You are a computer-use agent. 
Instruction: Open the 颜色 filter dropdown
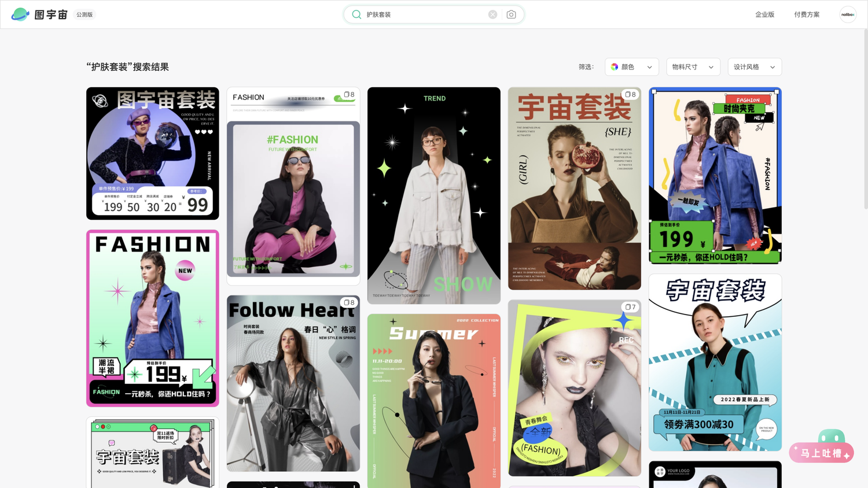(632, 67)
